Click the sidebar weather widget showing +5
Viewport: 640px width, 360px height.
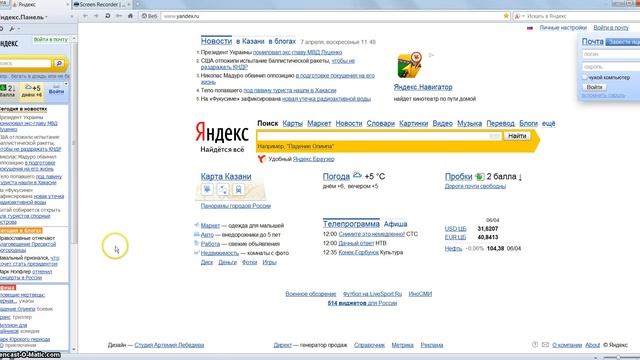(x=32, y=91)
